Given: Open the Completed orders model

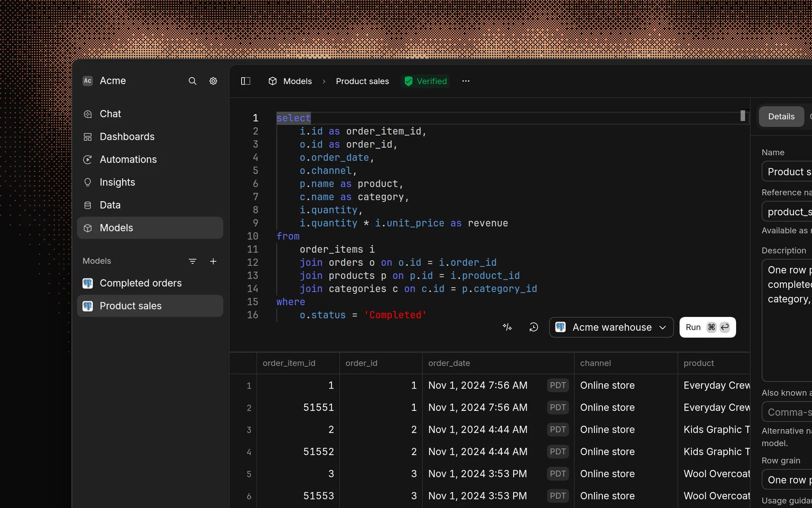Looking at the screenshot, I should (150, 283).
